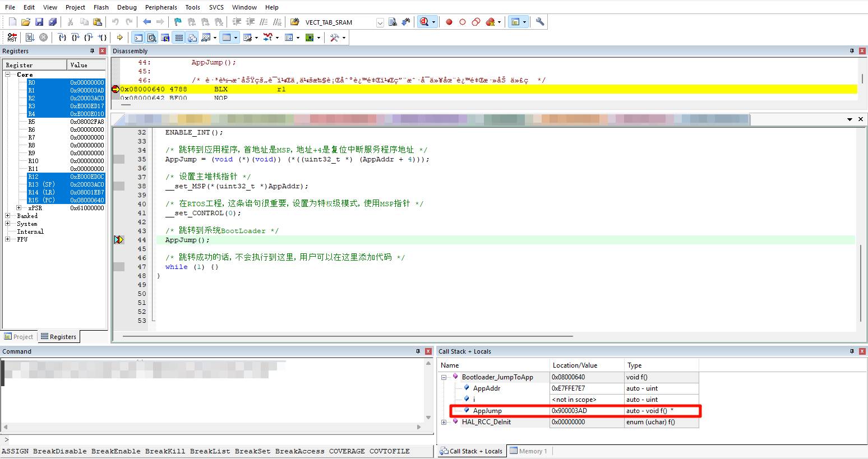Image resolution: width=868 pixels, height=459 pixels.
Task: Click the Insert Breakpoint red dot icon
Action: 449,22
